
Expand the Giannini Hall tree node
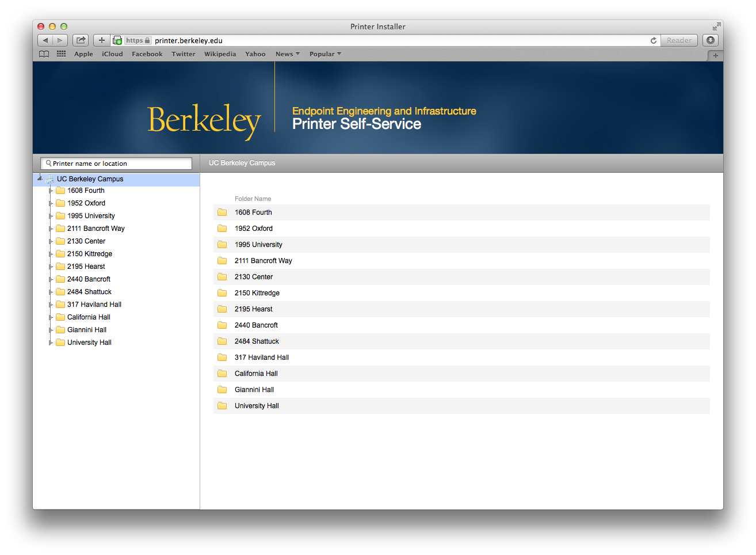(x=51, y=330)
